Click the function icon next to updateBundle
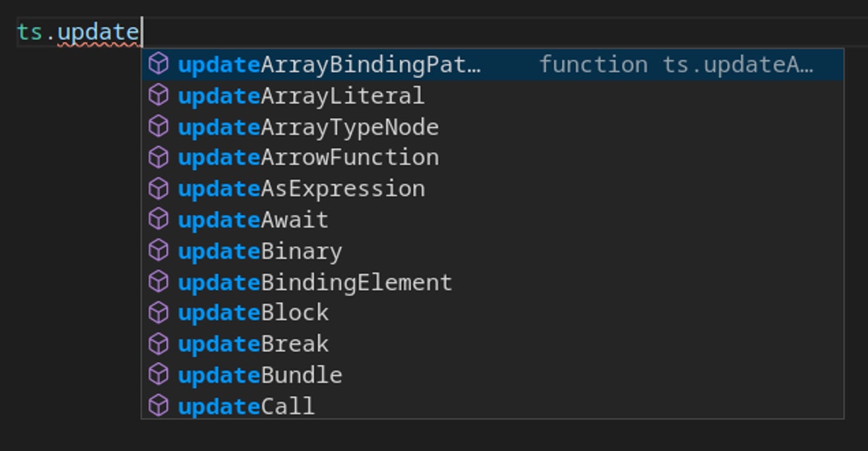Image resolution: width=868 pixels, height=451 pixels. click(x=158, y=374)
